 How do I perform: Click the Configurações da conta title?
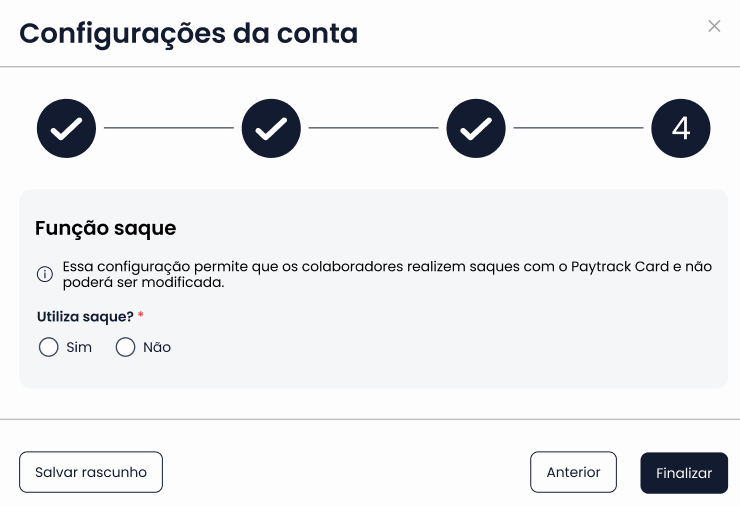tap(189, 34)
